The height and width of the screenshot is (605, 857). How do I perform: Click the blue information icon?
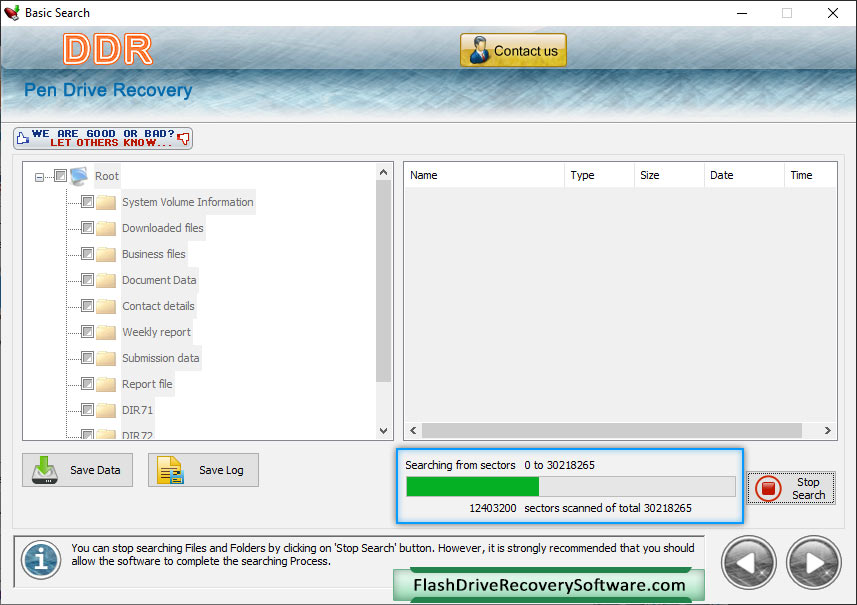41,560
